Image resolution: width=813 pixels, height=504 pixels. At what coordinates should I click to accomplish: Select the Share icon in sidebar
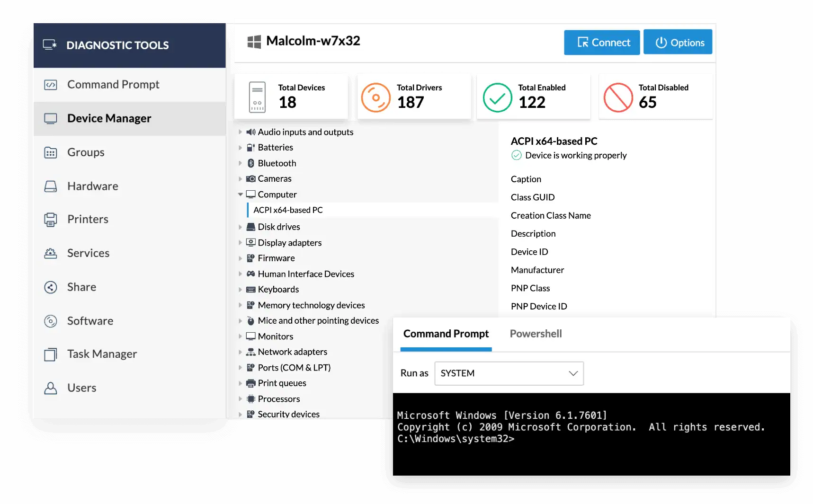point(51,287)
